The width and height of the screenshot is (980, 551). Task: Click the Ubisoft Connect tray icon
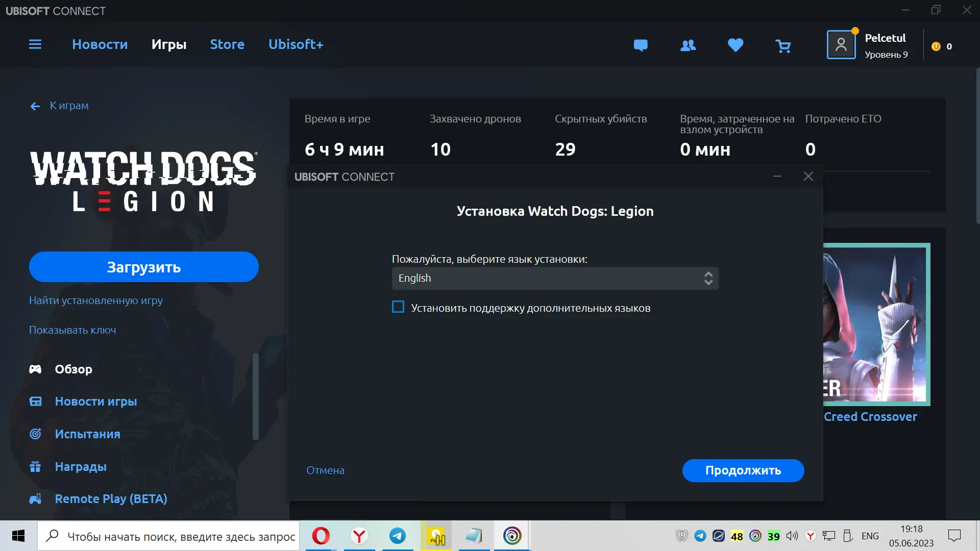755,536
